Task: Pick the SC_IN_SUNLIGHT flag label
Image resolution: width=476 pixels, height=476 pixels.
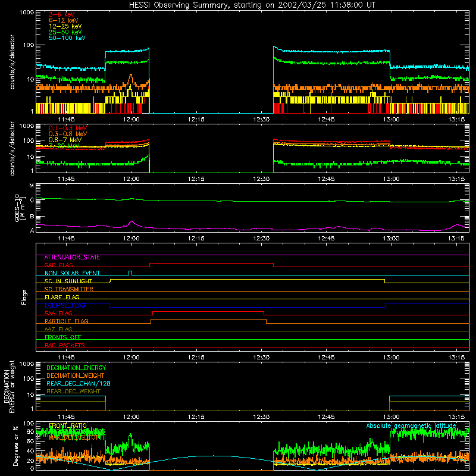Action: tap(68, 281)
